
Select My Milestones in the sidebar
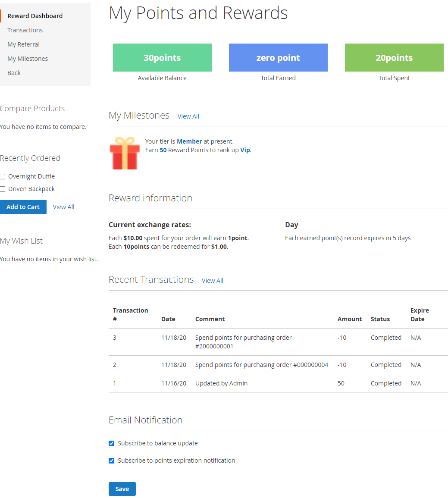tap(28, 59)
